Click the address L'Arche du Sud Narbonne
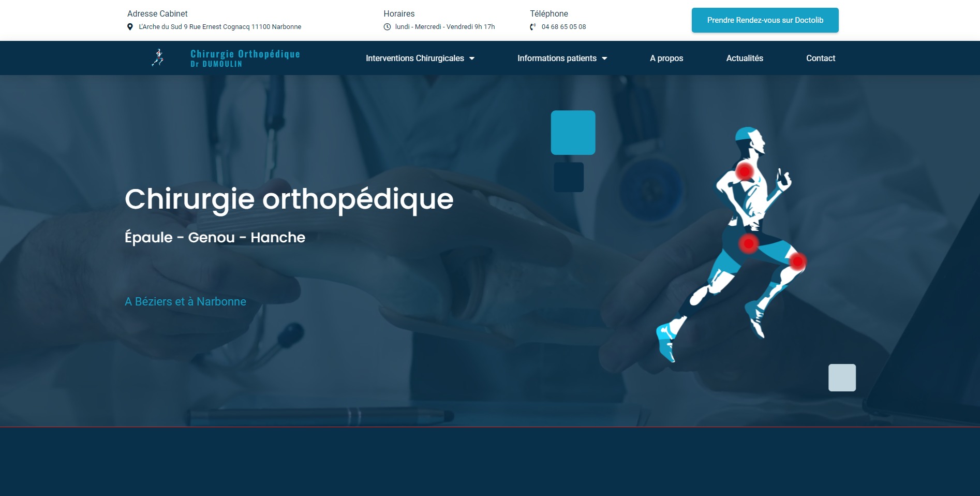 [220, 27]
